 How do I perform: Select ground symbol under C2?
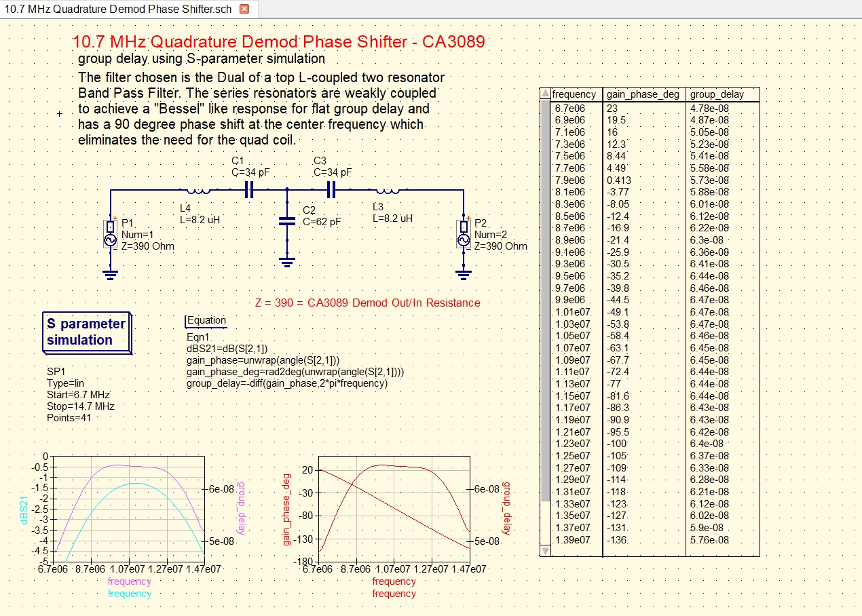coord(287,261)
